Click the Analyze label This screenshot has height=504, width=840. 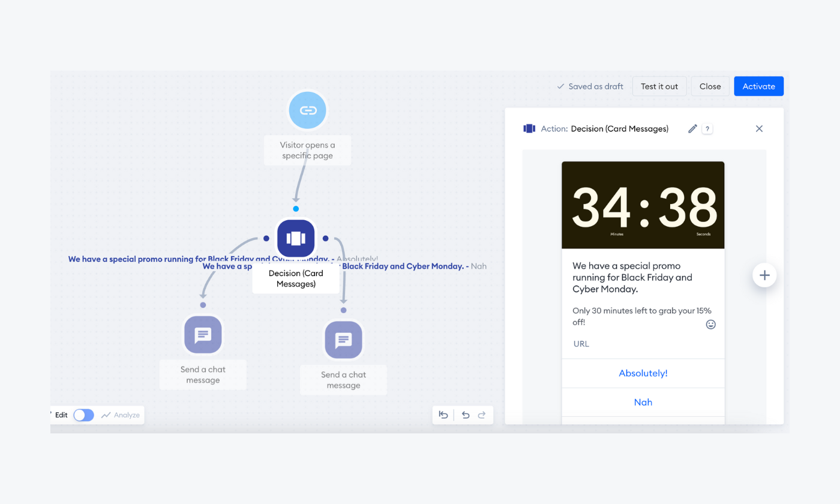(127, 415)
